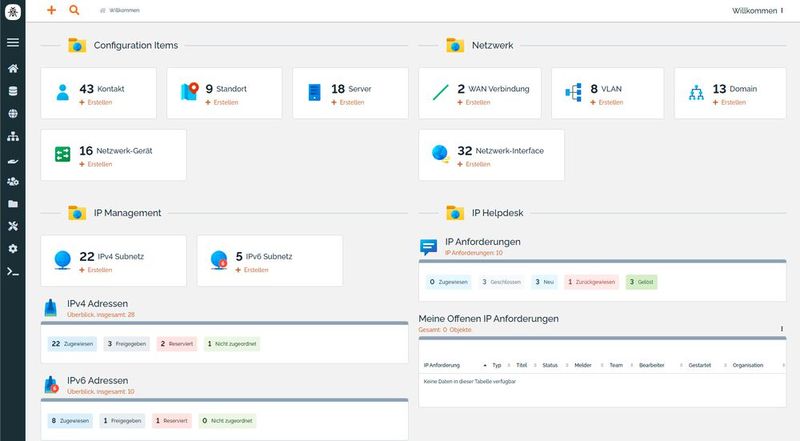Open the folder icon in sidebar

point(13,204)
